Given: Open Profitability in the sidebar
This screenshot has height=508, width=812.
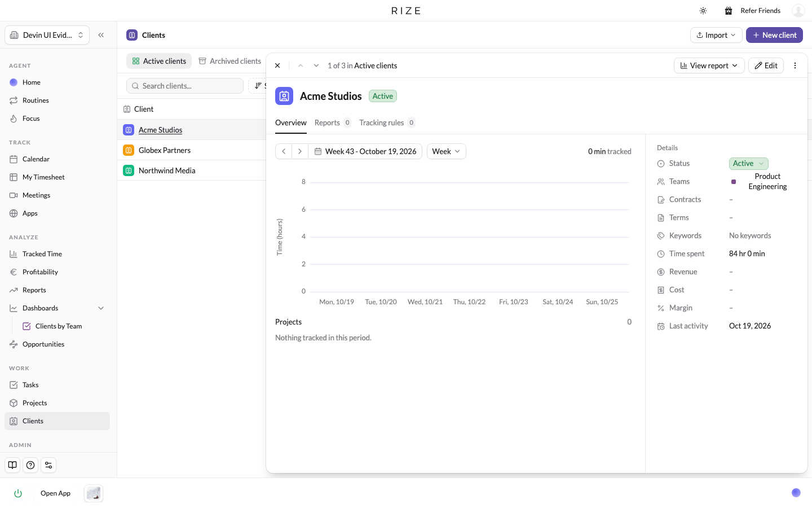Looking at the screenshot, I should click(x=57, y=272).
